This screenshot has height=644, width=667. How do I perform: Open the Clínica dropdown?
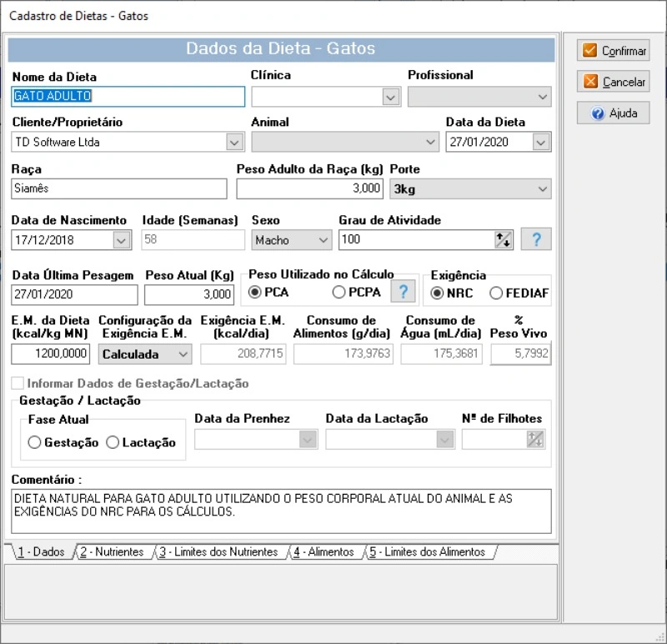[x=390, y=97]
